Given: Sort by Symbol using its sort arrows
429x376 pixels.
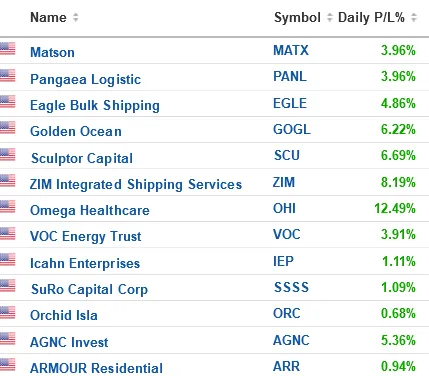Looking at the screenshot, I should coord(330,17).
